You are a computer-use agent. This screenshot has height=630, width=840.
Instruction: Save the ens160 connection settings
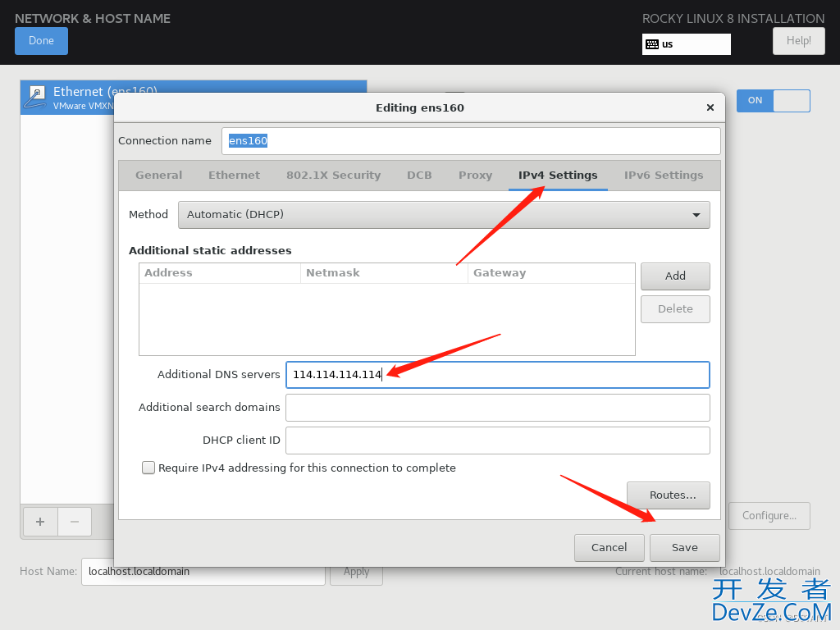tap(685, 547)
